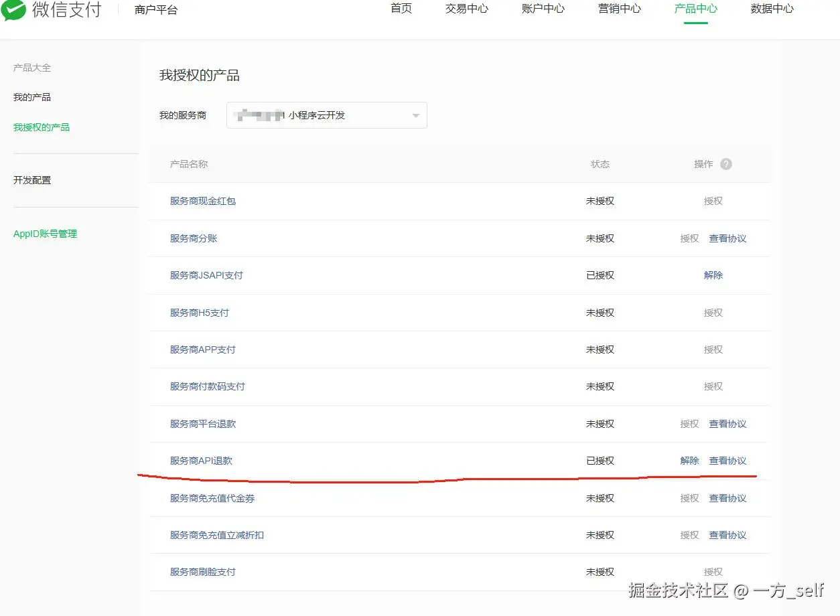The image size is (840, 616).
Task: Click the 状态 column header
Action: 600,164
